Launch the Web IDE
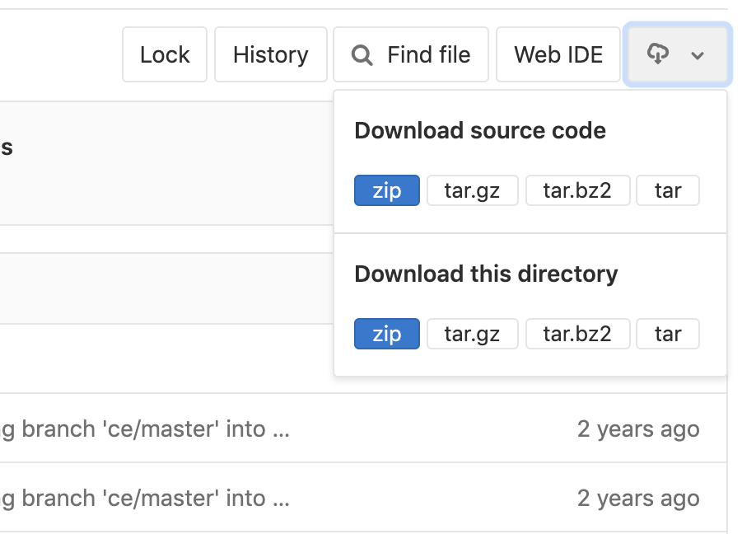The width and height of the screenshot is (756, 534). click(558, 54)
